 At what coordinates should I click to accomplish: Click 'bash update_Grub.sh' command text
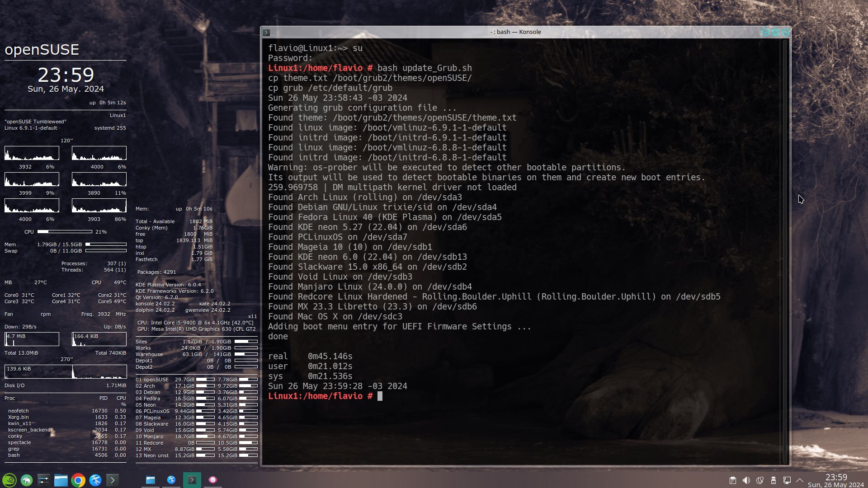pyautogui.click(x=425, y=68)
